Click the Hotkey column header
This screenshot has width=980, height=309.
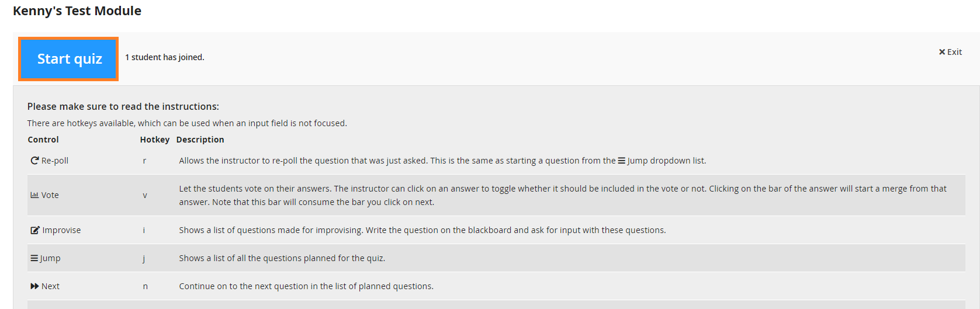tap(155, 140)
